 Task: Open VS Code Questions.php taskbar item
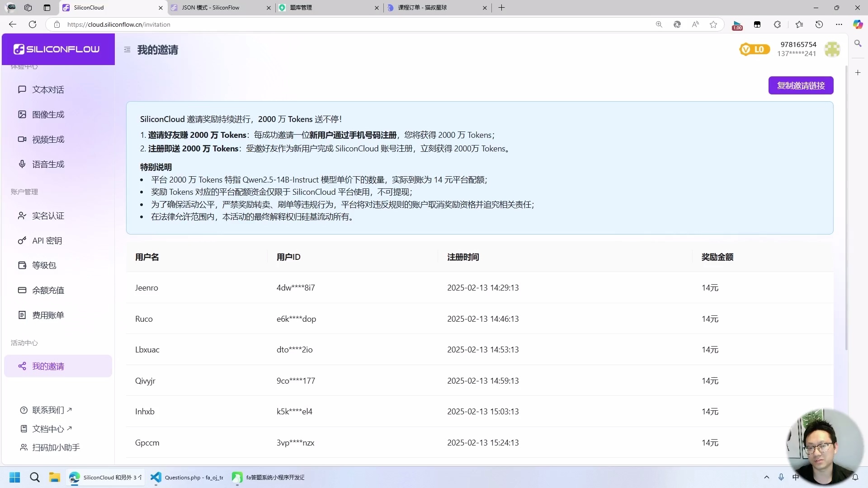coord(188,477)
